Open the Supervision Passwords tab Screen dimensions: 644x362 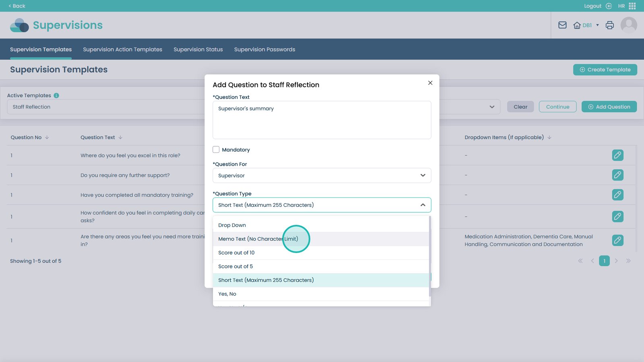(264, 49)
